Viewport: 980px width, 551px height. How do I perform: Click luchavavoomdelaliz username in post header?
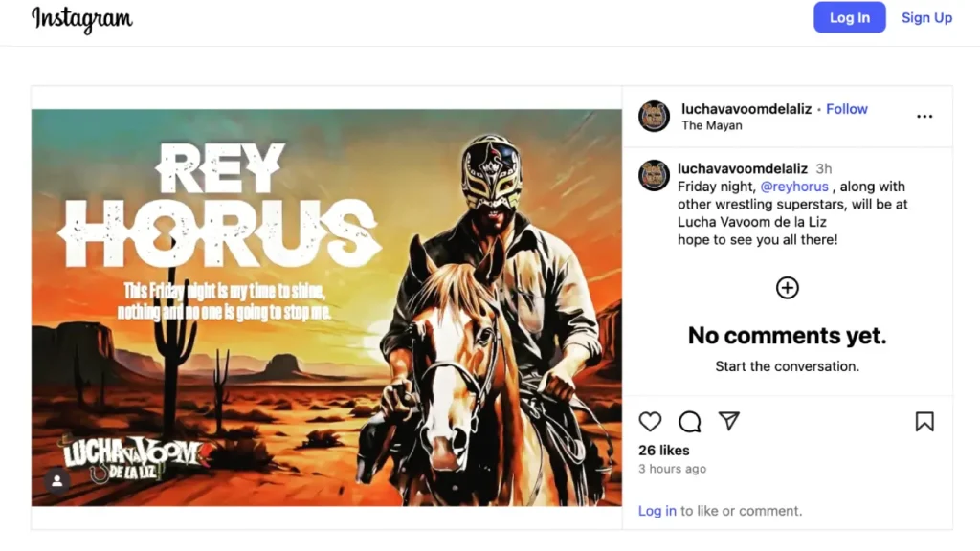point(746,109)
